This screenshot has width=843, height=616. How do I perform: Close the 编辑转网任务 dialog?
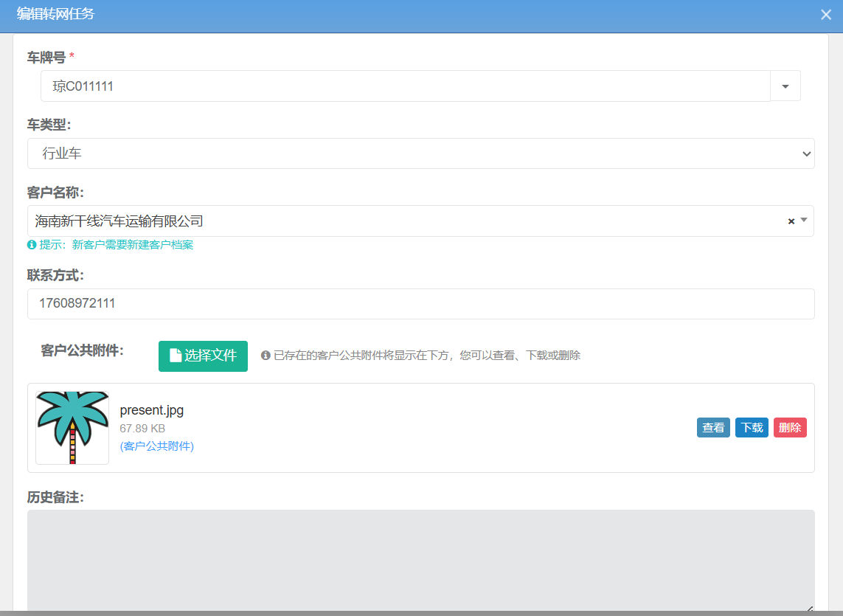(825, 15)
